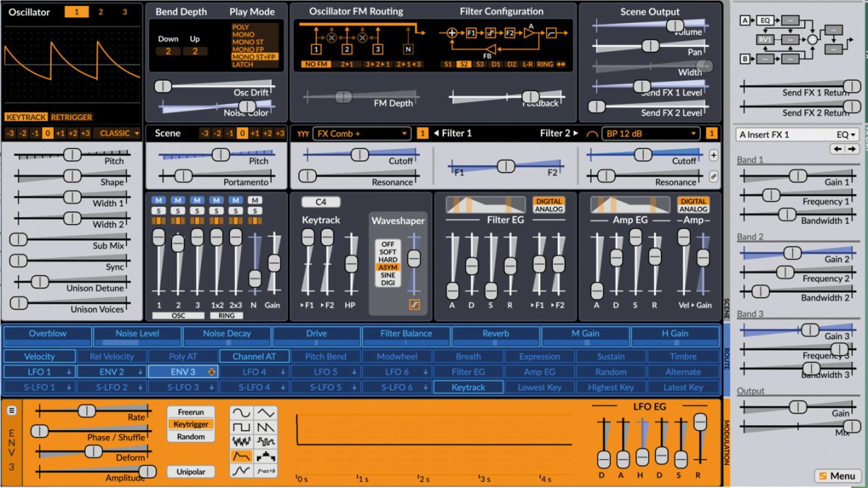The width and height of the screenshot is (868, 488).
Task: Click the orange arrow on ENV 3 modulator
Action: pyautogui.click(x=212, y=372)
